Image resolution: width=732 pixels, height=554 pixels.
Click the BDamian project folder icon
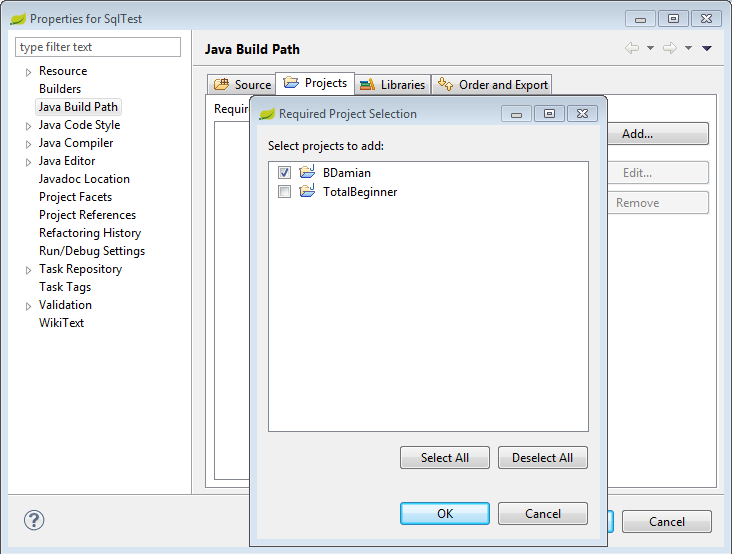coord(307,172)
